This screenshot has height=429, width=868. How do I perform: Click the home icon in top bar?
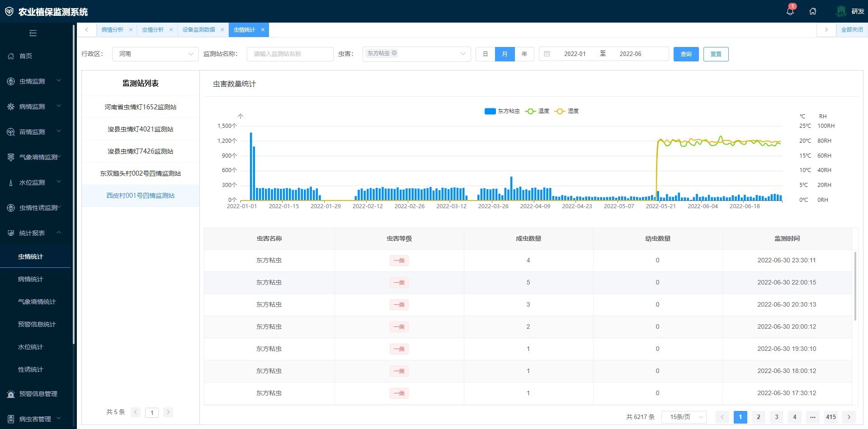pos(812,11)
